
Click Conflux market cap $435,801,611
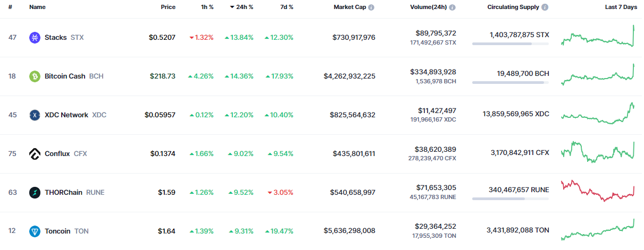[354, 154]
